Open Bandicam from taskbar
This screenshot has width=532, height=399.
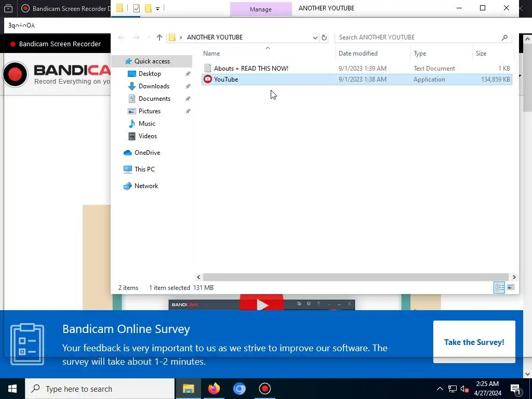tap(264, 389)
